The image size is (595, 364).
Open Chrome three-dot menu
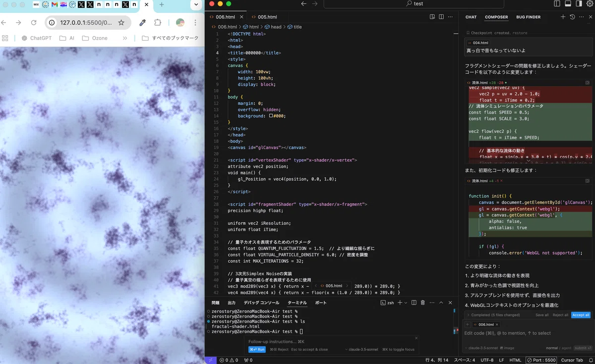coord(196,22)
